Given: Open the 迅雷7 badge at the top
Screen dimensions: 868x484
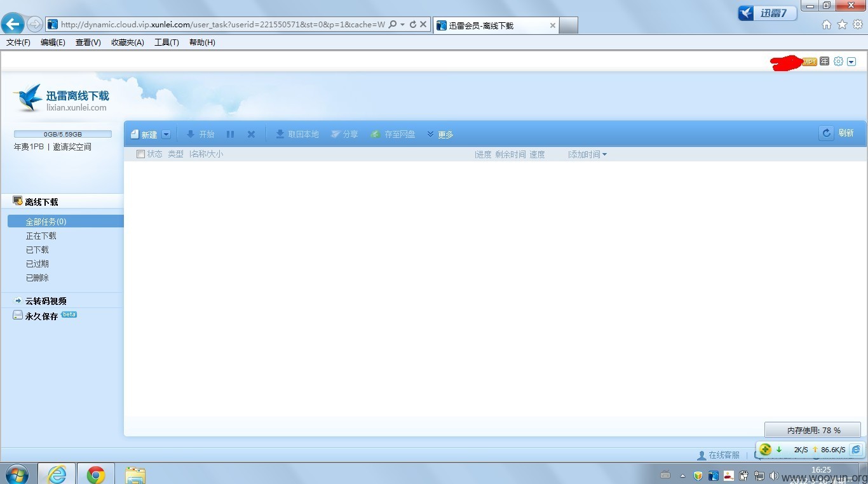Looking at the screenshot, I should pos(767,13).
